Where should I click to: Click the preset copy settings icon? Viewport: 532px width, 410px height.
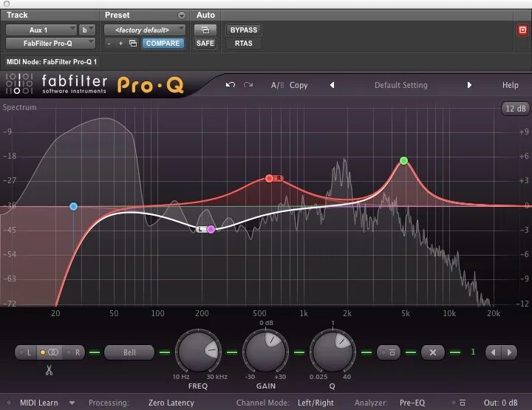133,44
